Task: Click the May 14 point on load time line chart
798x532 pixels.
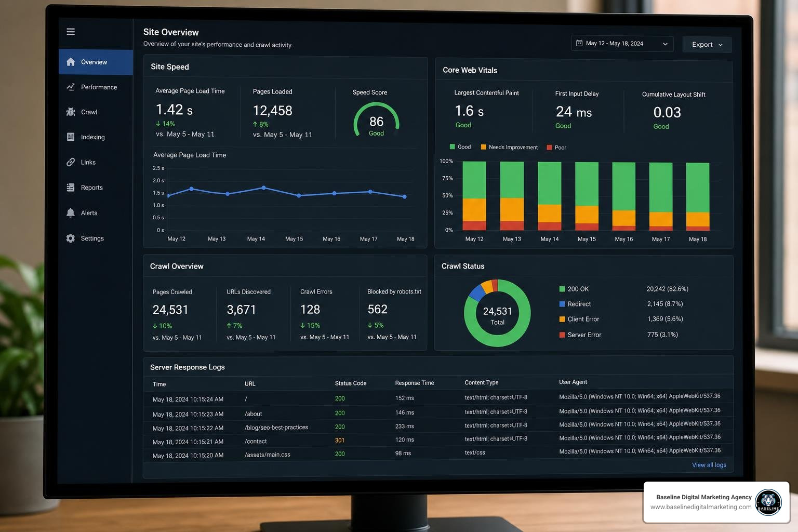Action: [x=263, y=188]
